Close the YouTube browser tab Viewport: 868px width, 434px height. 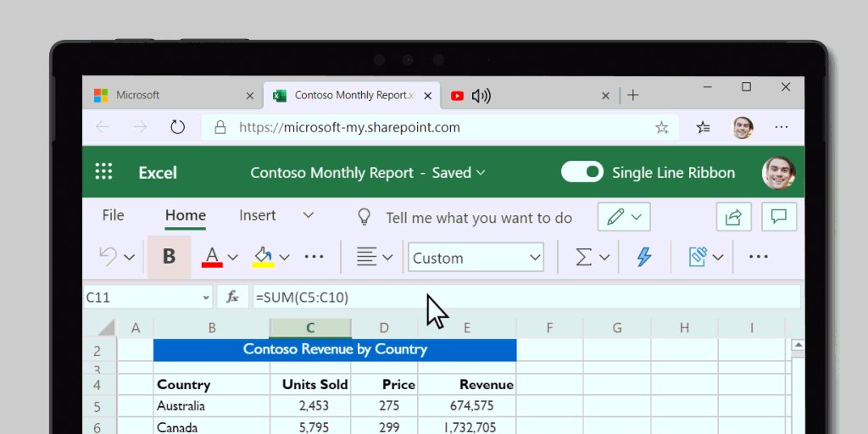pos(605,97)
